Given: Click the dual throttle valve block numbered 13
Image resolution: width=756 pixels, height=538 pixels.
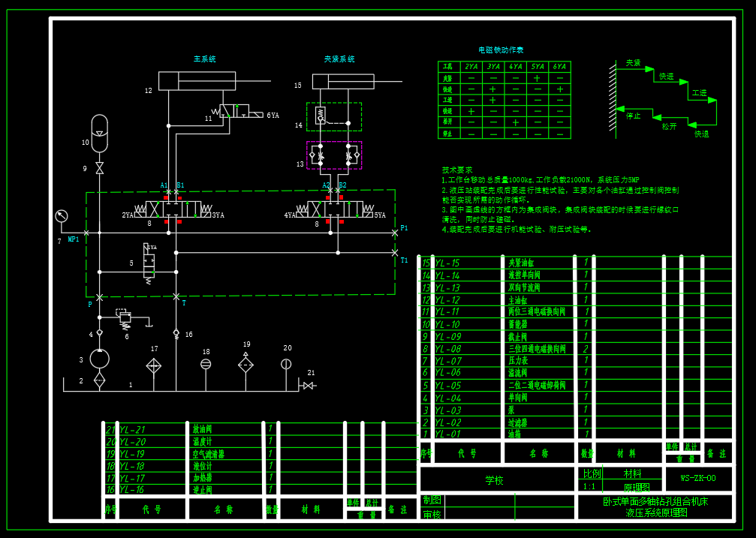Looking at the screenshot, I should click(x=334, y=155).
